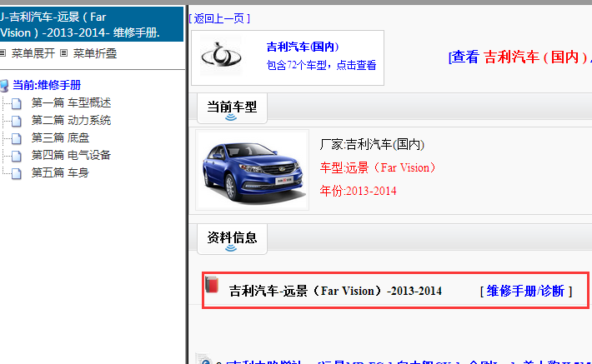Open 吉利汽车-远景(Far Vision)-2013-2014 manual entry

click(x=335, y=291)
